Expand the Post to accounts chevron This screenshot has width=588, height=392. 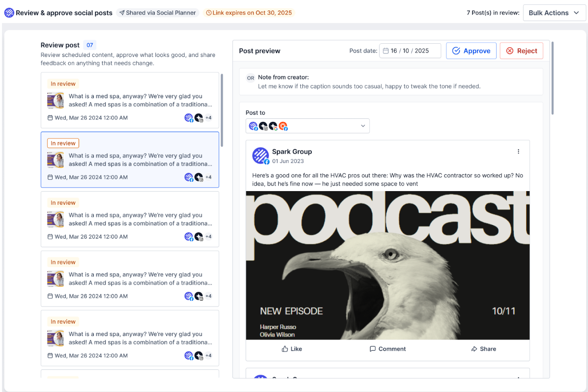363,126
